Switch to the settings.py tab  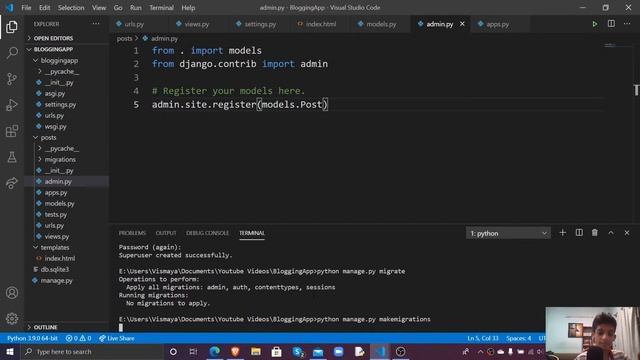coord(260,24)
